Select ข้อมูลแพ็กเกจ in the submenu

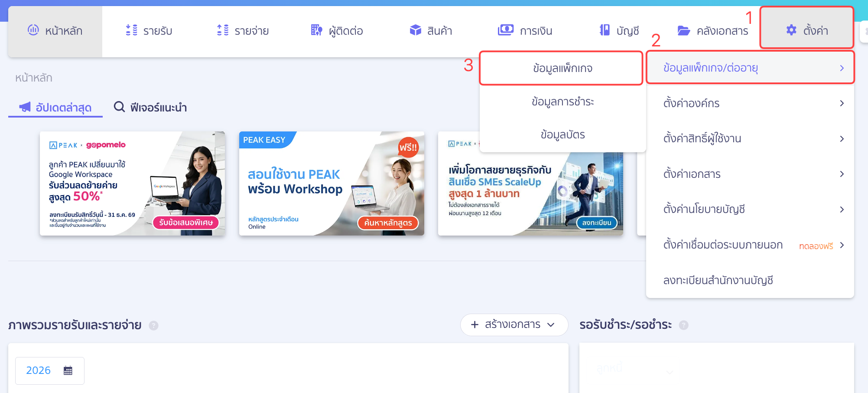coord(562,68)
